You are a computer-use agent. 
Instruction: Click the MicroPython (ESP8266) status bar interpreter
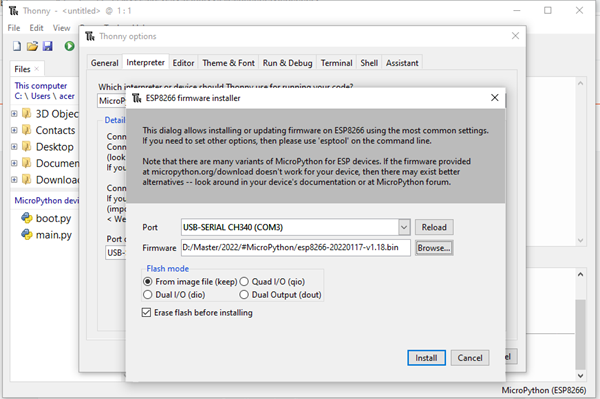(x=544, y=390)
